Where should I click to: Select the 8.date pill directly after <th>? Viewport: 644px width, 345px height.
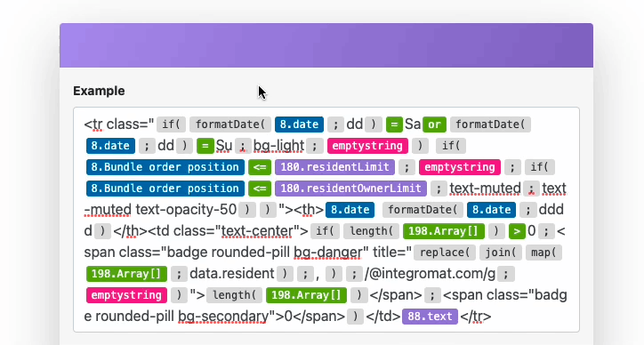coord(350,210)
